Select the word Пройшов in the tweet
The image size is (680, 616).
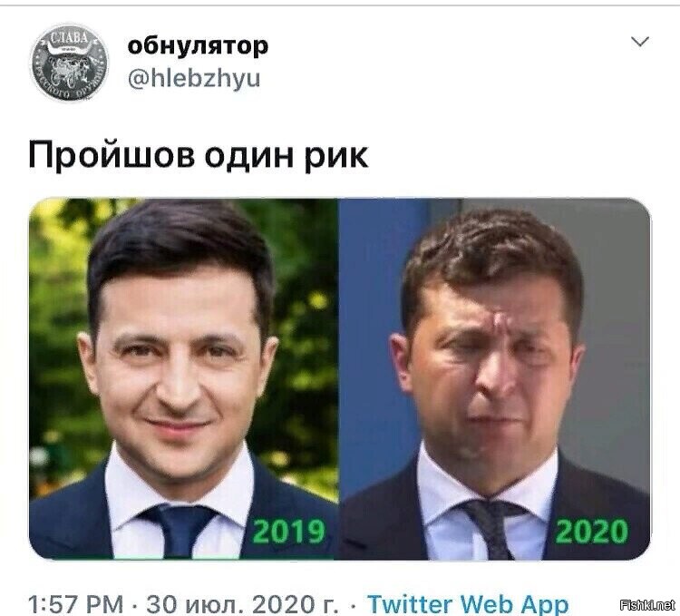point(112,155)
